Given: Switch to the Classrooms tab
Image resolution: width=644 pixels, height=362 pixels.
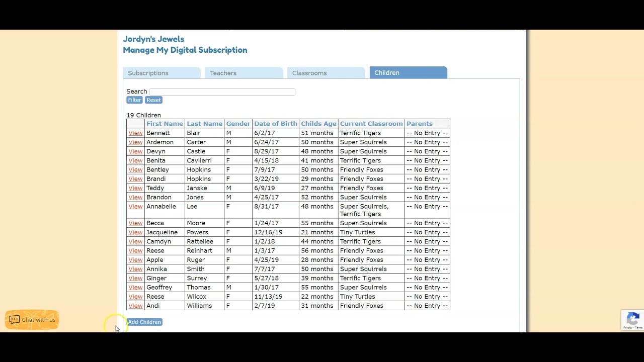Looking at the screenshot, I should tap(326, 73).
